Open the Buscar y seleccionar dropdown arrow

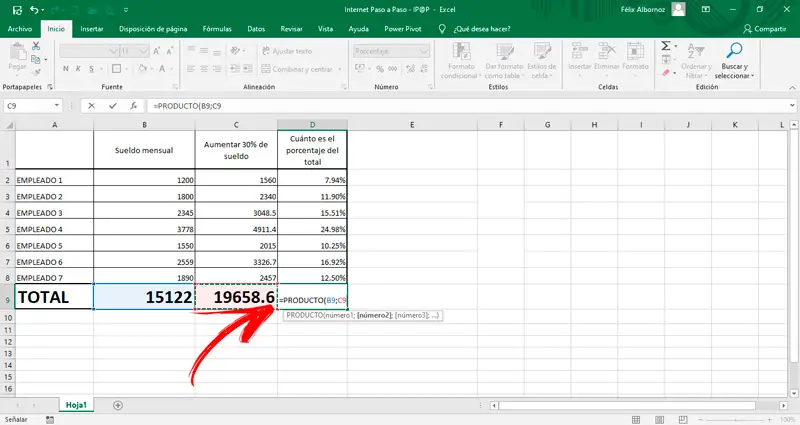[x=753, y=76]
